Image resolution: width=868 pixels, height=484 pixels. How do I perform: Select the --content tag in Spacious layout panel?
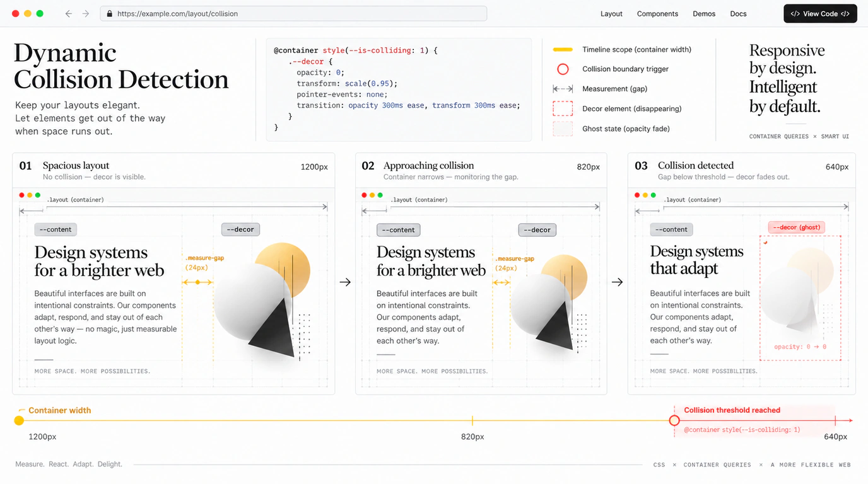tap(56, 229)
